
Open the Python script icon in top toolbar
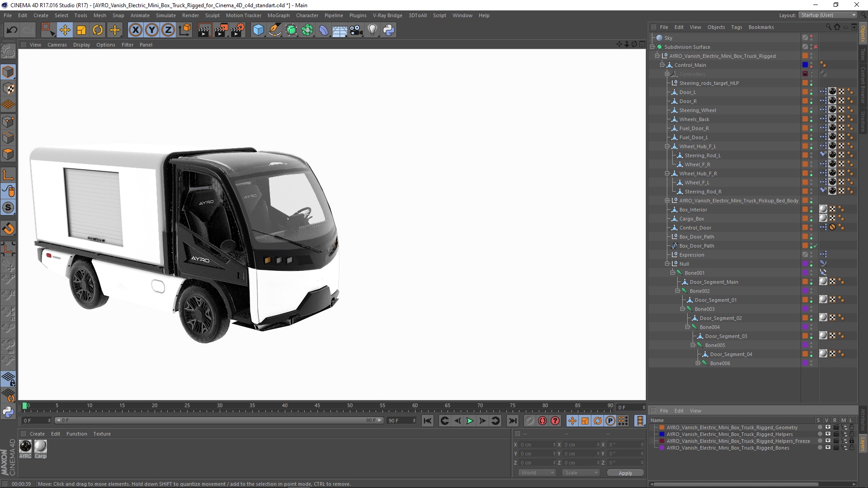[389, 30]
